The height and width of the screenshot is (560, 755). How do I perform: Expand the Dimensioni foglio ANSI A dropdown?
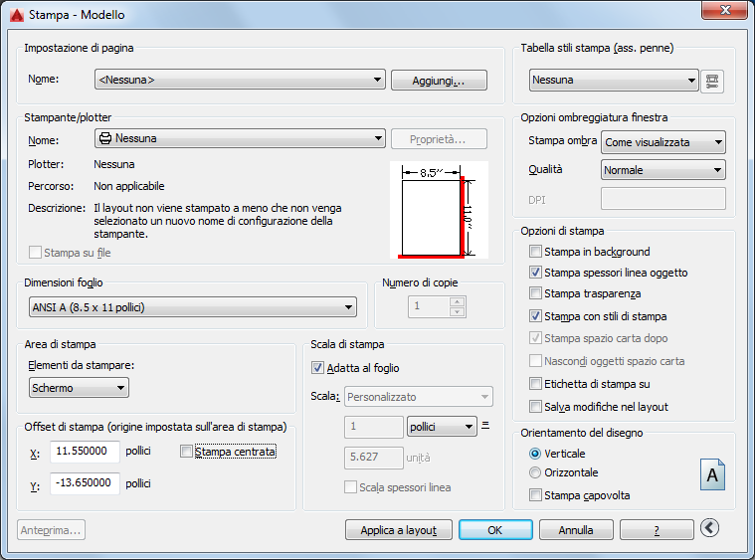point(193,307)
